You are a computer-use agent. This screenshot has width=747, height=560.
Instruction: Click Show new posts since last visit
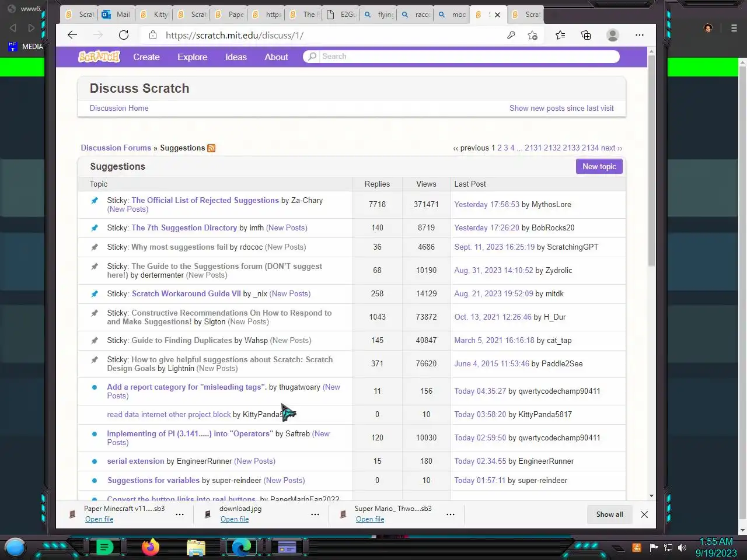pyautogui.click(x=561, y=108)
